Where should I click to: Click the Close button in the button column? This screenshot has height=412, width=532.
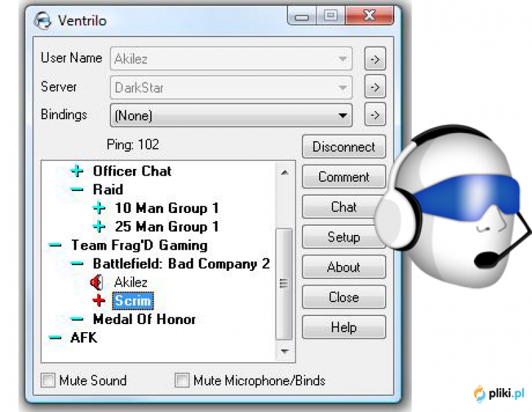pos(344,297)
